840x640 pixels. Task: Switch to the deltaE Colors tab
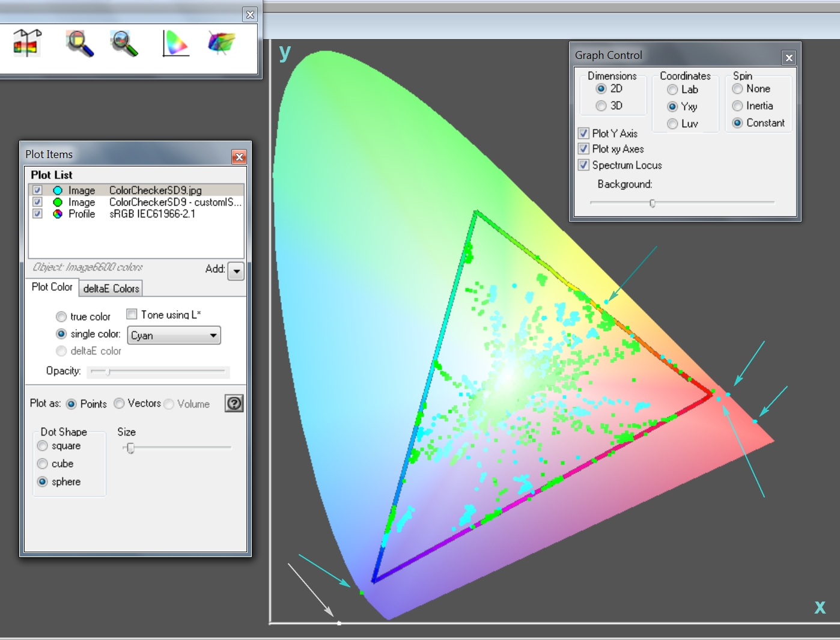(x=111, y=288)
